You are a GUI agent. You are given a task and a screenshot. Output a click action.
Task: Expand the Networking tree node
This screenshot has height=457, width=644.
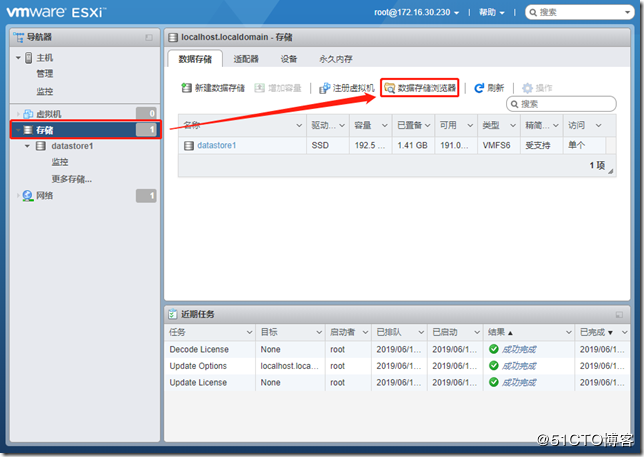pyautogui.click(x=18, y=196)
